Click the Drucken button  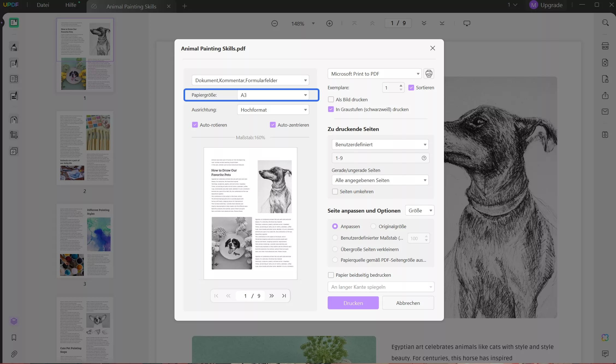click(353, 303)
